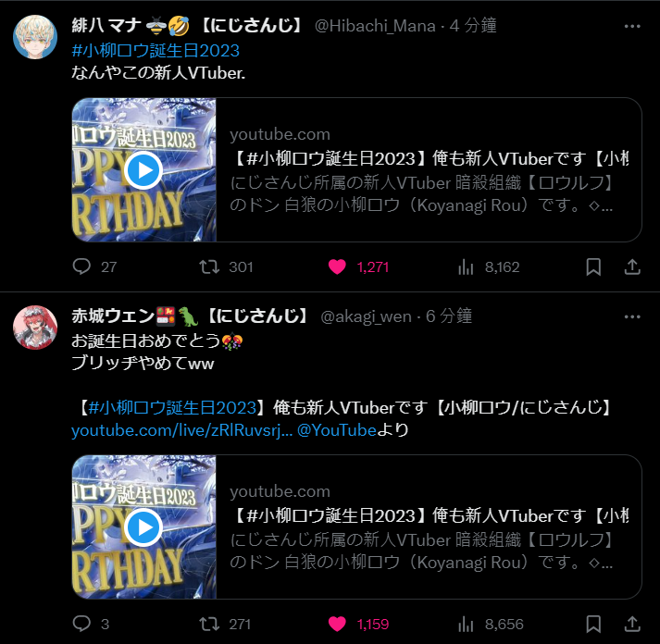Screen dimensions: 660x644
Task: Play the video in akagi_wen's link card
Action: click(143, 527)
